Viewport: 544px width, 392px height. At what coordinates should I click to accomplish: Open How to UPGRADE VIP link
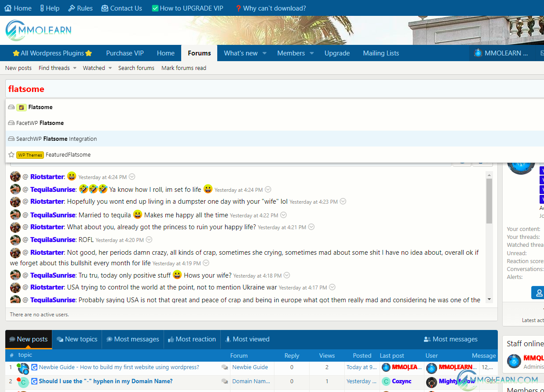coord(187,8)
